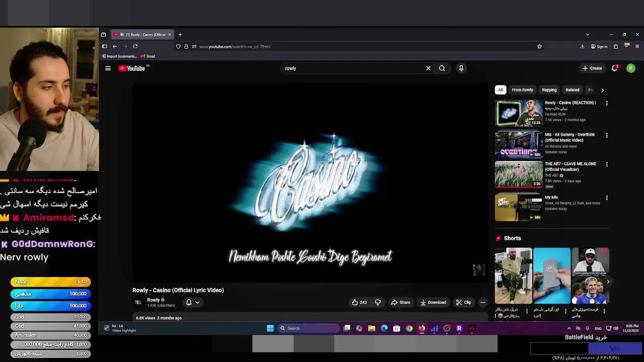Sign in to the browser account
This screenshot has width=644, height=362.
click(x=599, y=46)
